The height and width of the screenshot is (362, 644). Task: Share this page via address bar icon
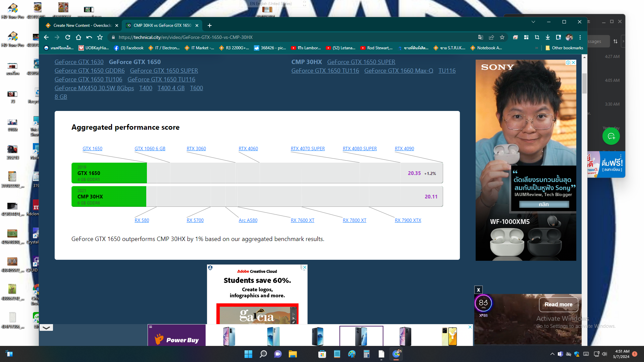tap(491, 37)
